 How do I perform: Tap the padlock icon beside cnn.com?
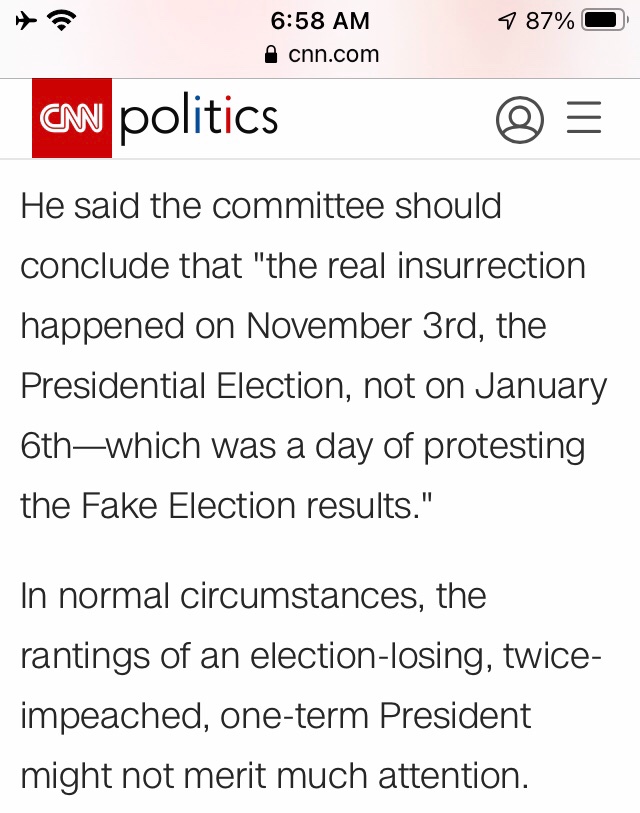(x=269, y=55)
